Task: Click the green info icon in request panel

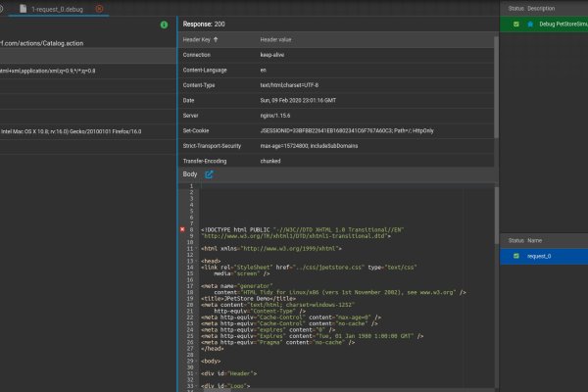Action: pyautogui.click(x=164, y=24)
